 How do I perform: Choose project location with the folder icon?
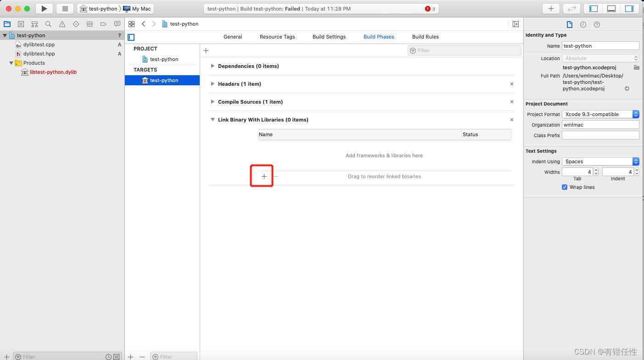(636, 67)
